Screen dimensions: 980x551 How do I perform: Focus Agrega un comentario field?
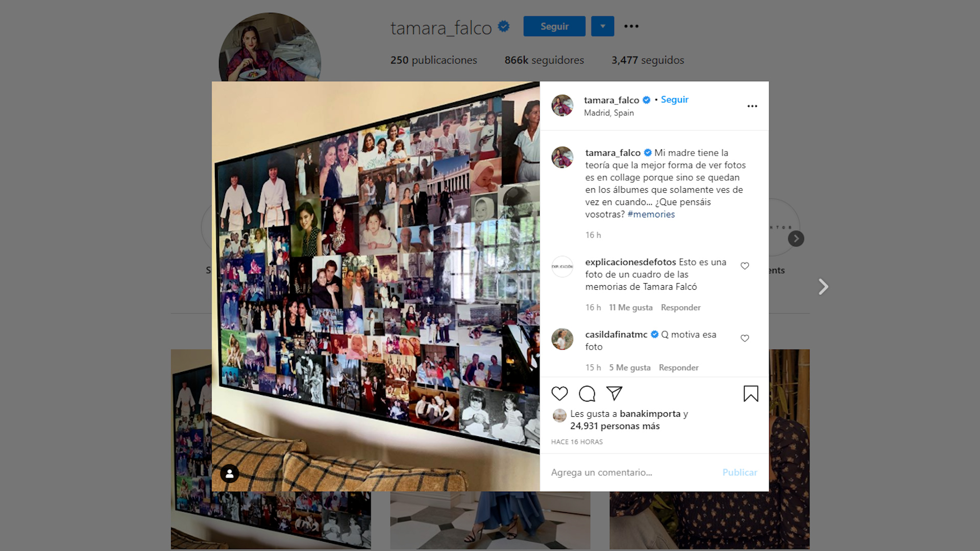pos(633,472)
